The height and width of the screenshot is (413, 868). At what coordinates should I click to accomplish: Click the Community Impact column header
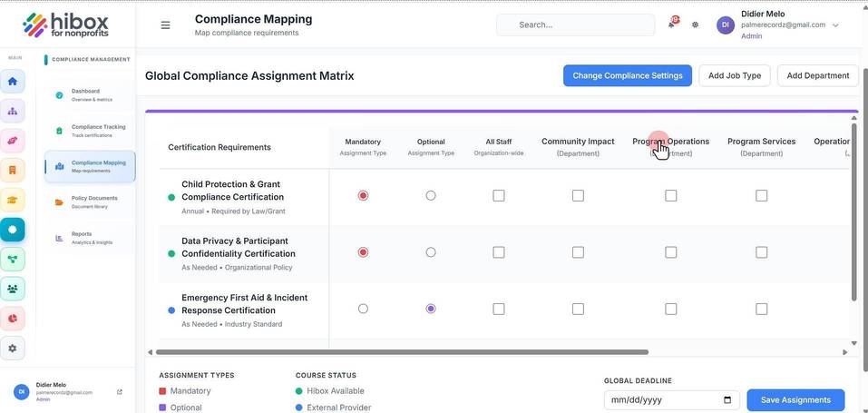coord(578,147)
